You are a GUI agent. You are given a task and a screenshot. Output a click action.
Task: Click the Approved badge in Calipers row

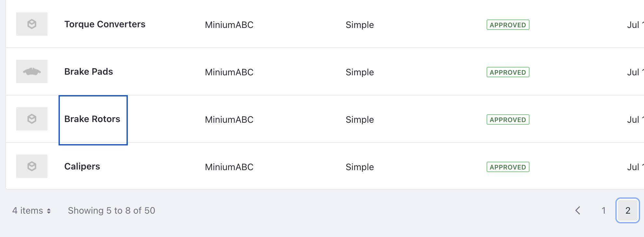point(508,167)
